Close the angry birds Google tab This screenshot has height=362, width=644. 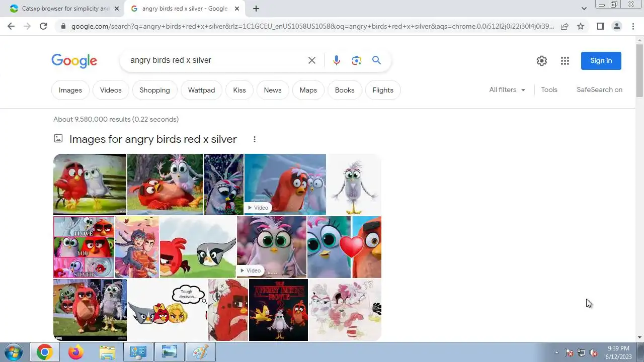[x=238, y=9]
